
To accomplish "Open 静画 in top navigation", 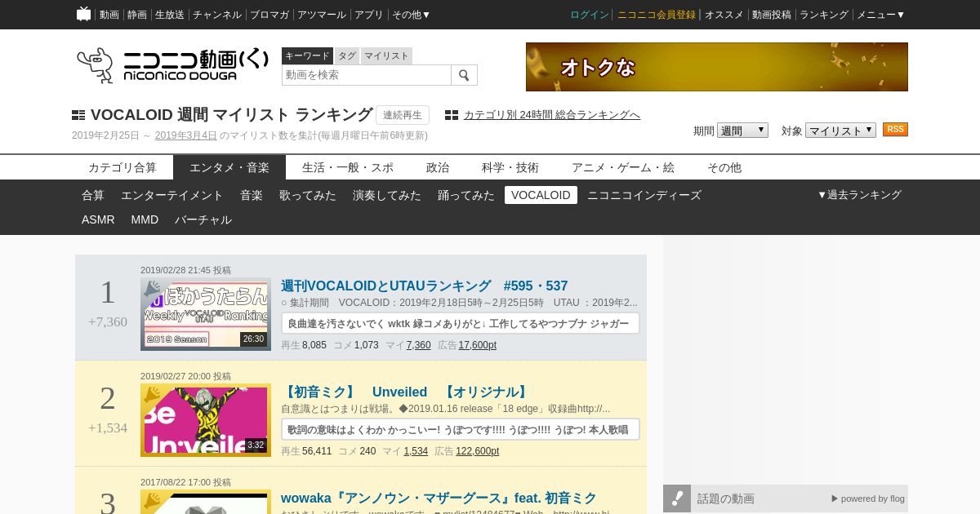I will [x=137, y=15].
